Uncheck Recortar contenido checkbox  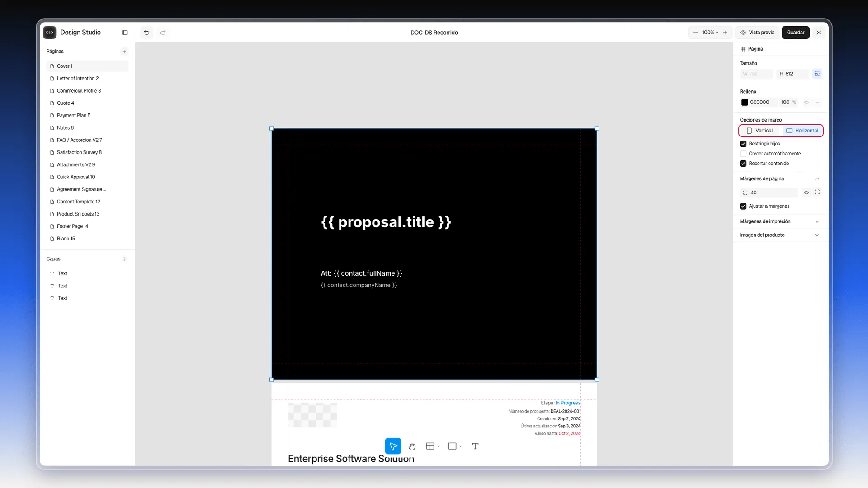[743, 164]
